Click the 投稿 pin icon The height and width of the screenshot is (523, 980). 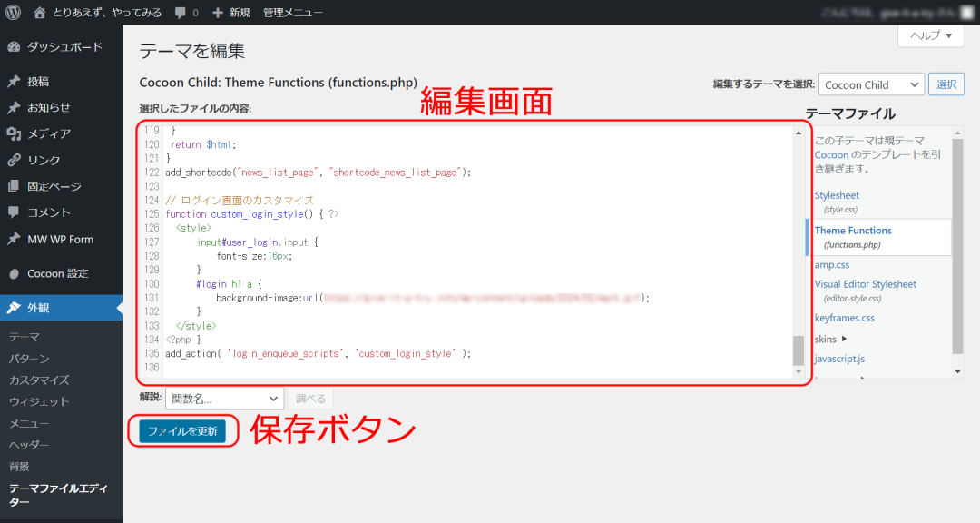click(x=14, y=82)
